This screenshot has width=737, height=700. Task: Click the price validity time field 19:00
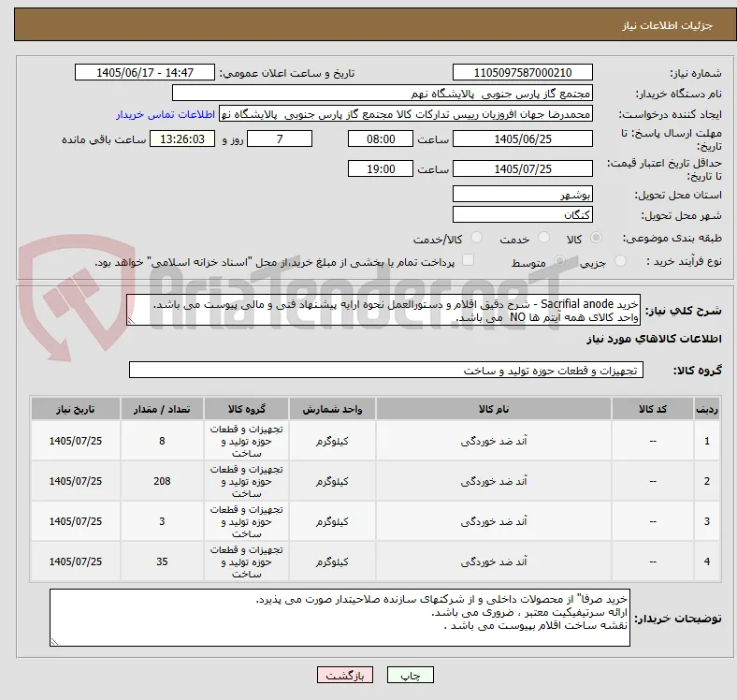tap(381, 168)
